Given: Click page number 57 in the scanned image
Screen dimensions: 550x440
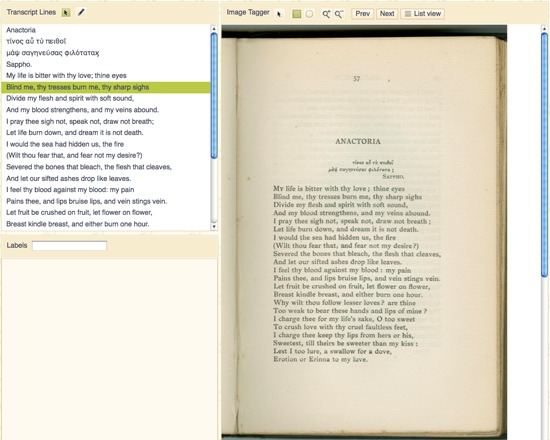Looking at the screenshot, I should pyautogui.click(x=356, y=79).
